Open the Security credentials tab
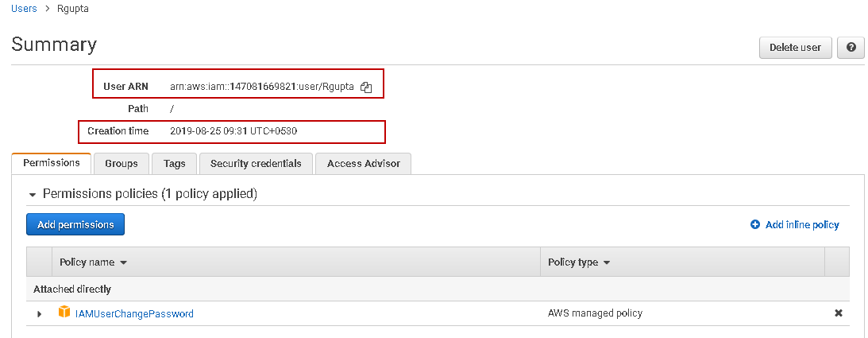The image size is (868, 338). click(256, 164)
